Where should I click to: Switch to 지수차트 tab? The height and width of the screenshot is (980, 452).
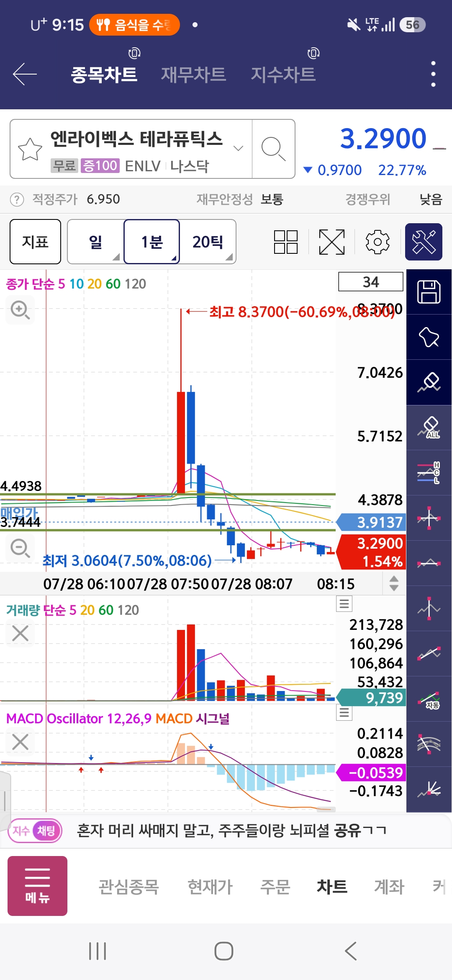(x=283, y=75)
